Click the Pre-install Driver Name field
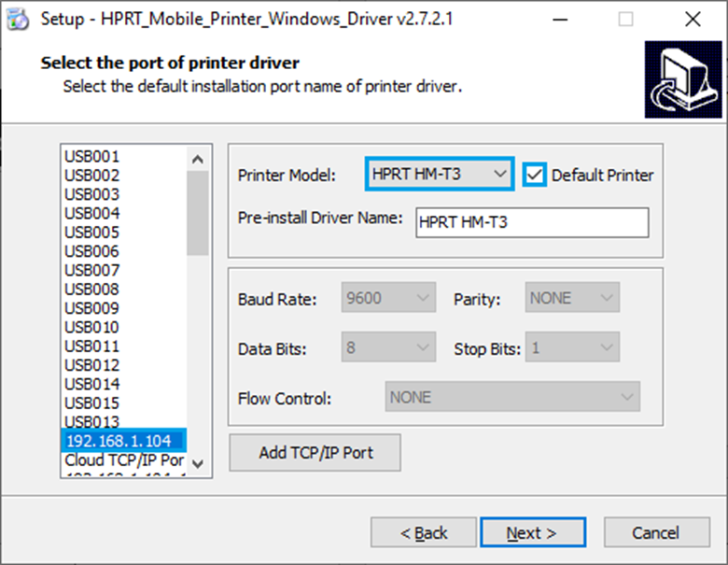The width and height of the screenshot is (728, 565). (x=531, y=223)
